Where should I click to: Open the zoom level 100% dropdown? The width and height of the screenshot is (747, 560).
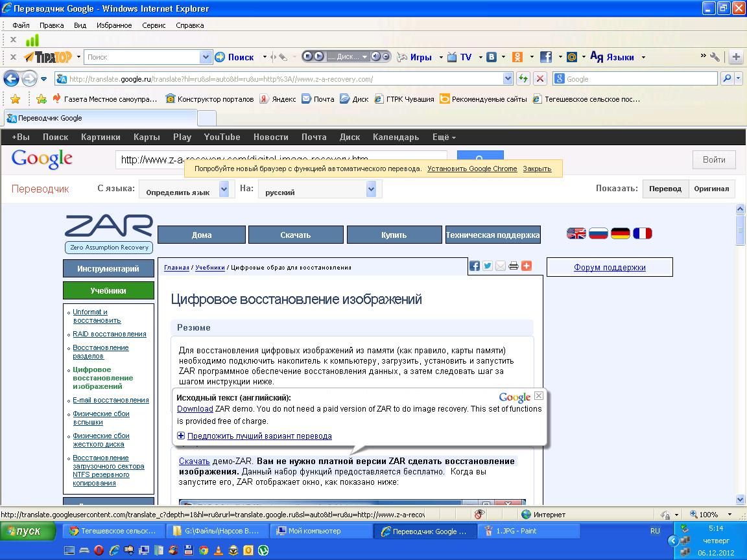point(729,514)
